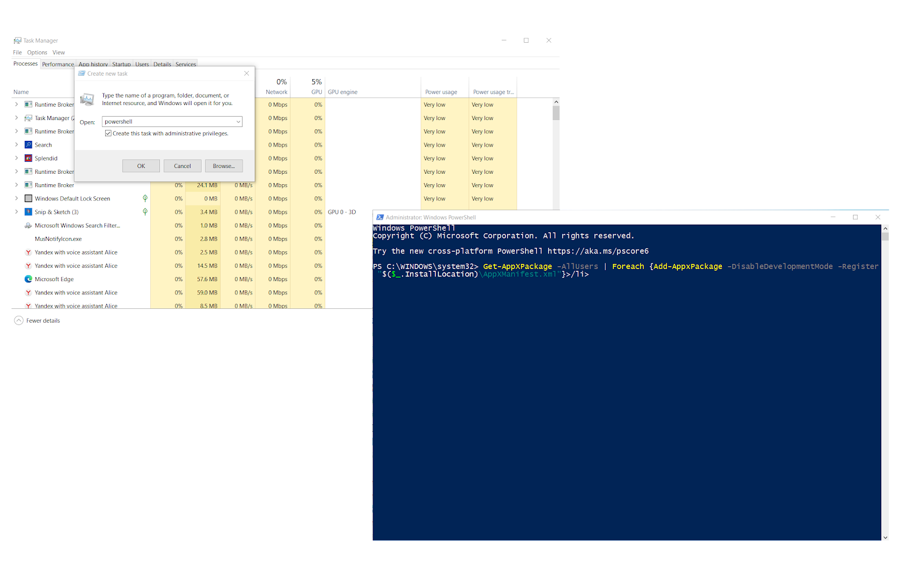Image resolution: width=924 pixels, height=582 pixels.
Task: Open the Options menu in Task Manager
Action: [x=37, y=53]
